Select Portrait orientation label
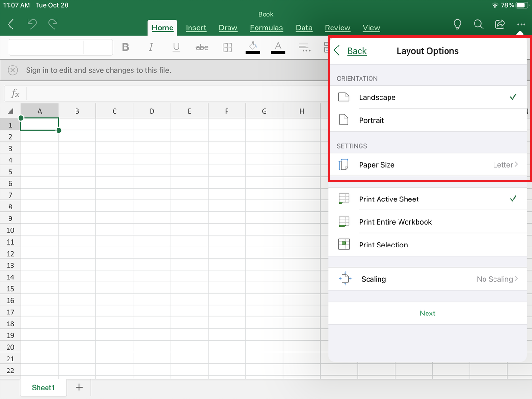 (x=371, y=120)
